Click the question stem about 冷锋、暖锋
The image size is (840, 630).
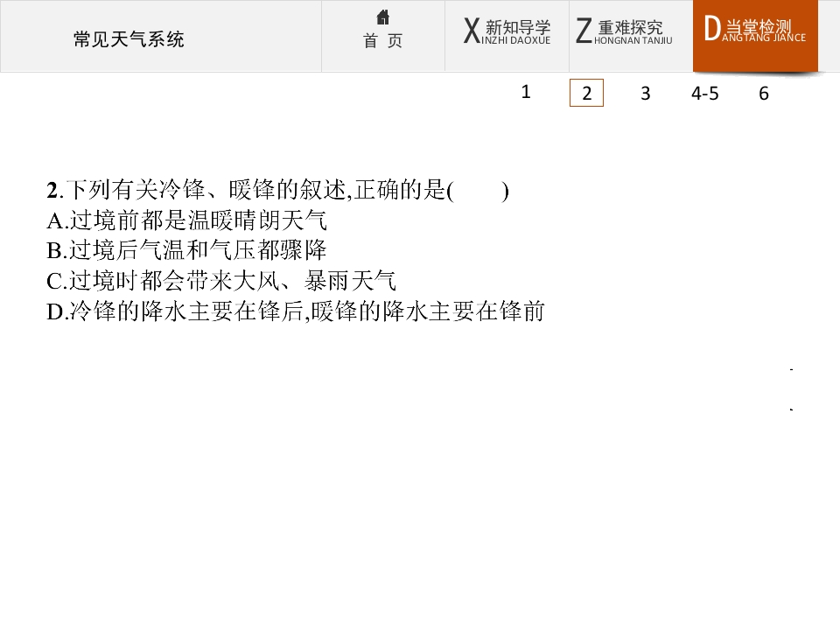point(277,190)
